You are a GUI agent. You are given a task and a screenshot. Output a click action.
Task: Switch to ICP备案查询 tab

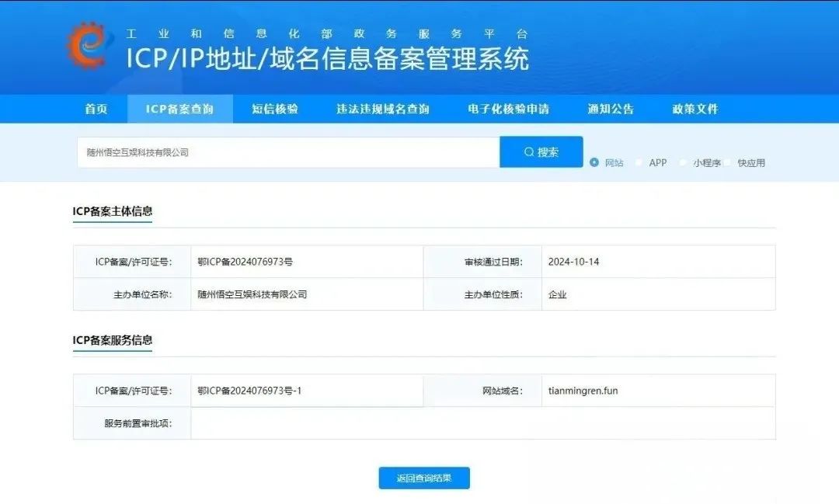(179, 109)
